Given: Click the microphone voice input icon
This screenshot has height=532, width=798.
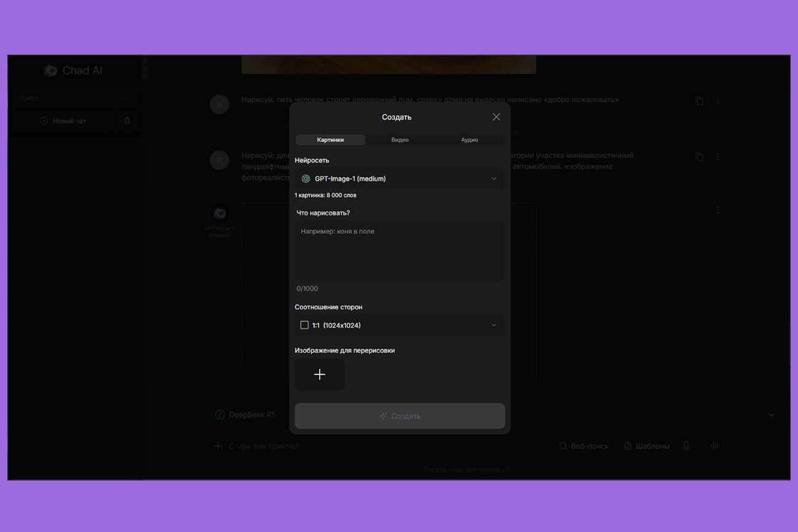Looking at the screenshot, I should 686,446.
